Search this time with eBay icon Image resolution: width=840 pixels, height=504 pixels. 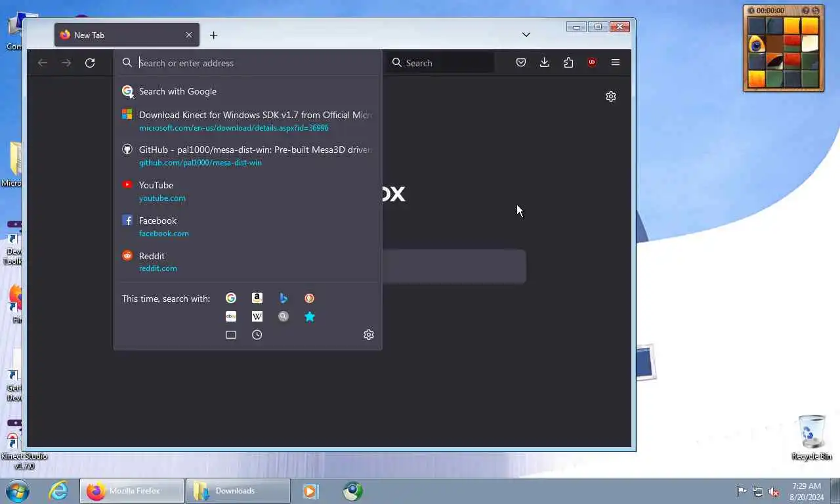(231, 316)
